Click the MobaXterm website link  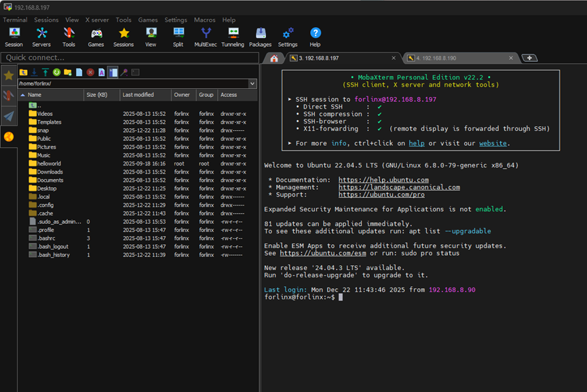point(493,143)
